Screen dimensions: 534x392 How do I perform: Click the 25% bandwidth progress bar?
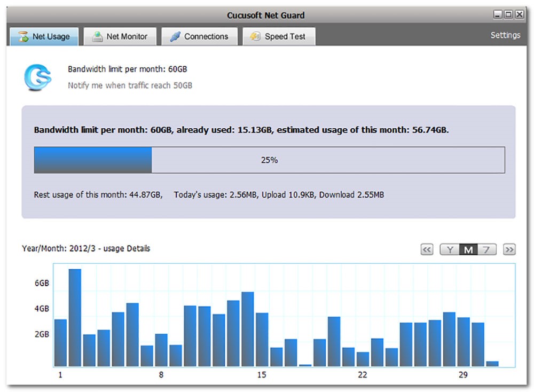pos(269,160)
